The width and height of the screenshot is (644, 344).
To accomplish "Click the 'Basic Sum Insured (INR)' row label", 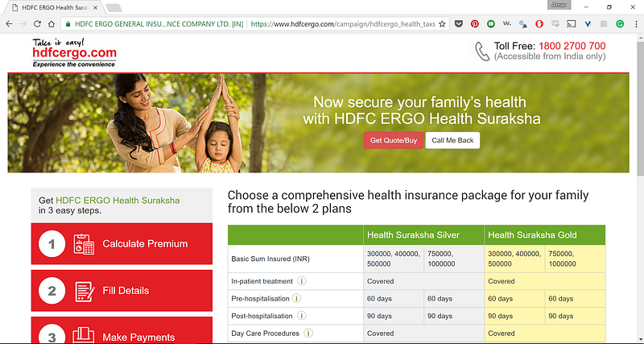I will [x=270, y=259].
